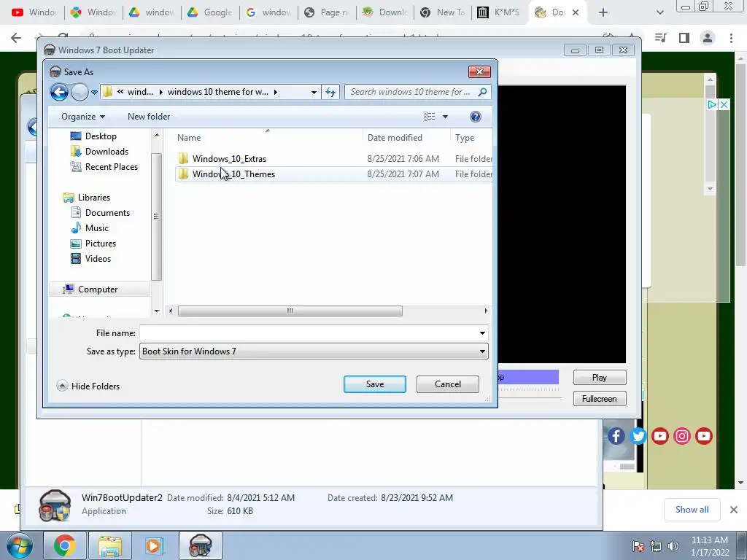
Task: Open the Twitter icon on webpage
Action: (638, 436)
